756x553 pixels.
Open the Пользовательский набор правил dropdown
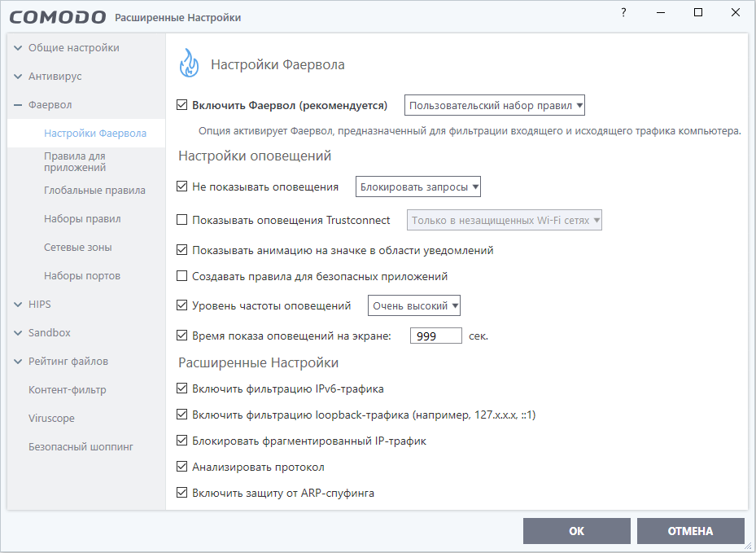point(495,105)
